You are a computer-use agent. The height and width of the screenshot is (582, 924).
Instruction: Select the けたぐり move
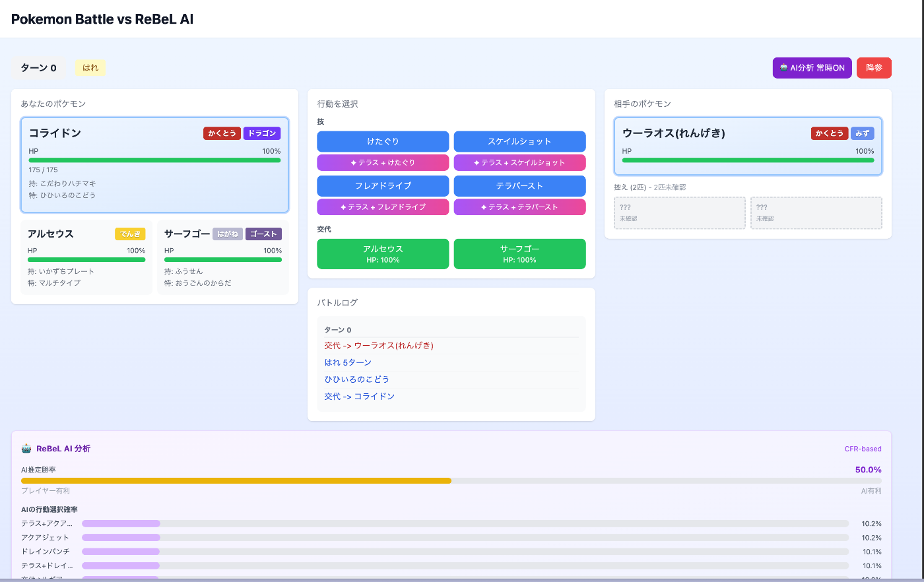[x=383, y=141]
